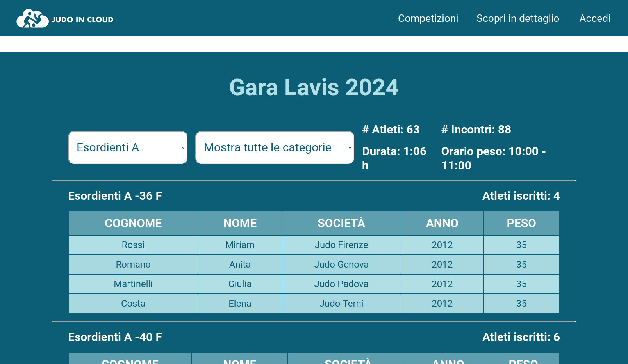Screen dimensions: 628x364
Task: Click the Esordienti A -36 F heading
Action: tap(115, 196)
